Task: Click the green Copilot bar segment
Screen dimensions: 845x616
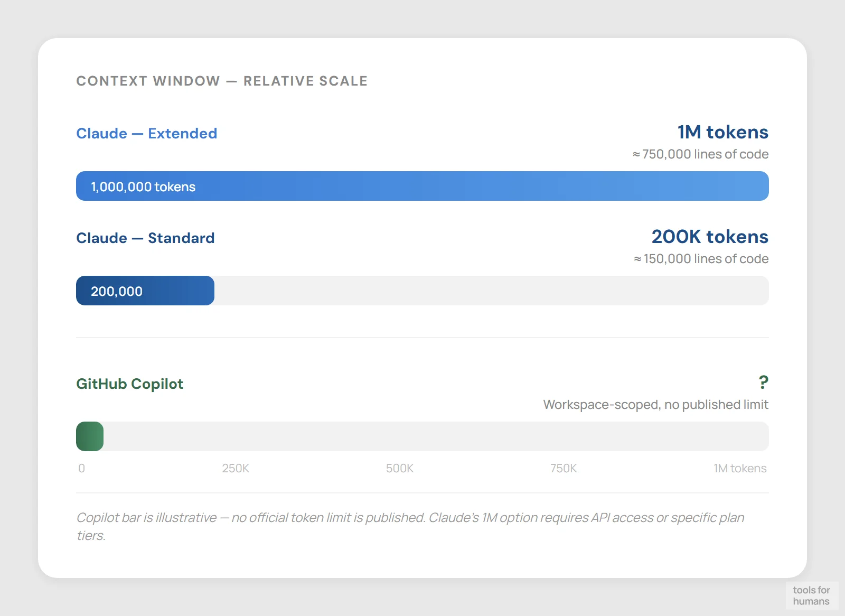Action: pos(89,436)
